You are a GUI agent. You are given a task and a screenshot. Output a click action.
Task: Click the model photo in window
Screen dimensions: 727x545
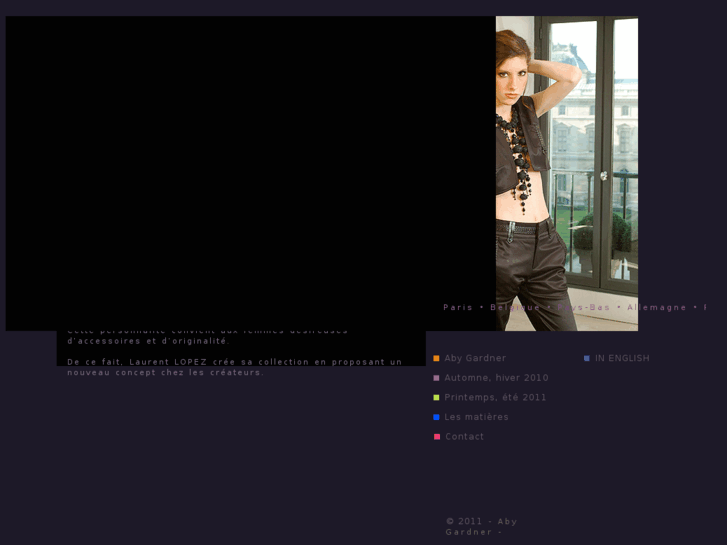pyautogui.click(x=567, y=173)
